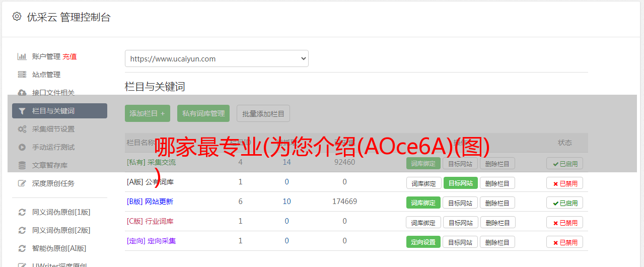Click the 状态 column header
This screenshot has width=644, height=267.
point(565,143)
